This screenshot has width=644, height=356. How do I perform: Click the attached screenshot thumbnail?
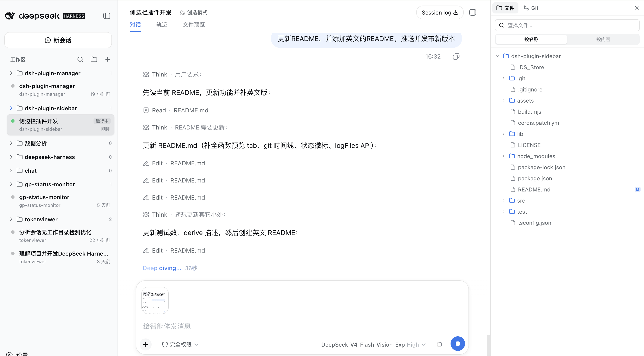point(155,300)
